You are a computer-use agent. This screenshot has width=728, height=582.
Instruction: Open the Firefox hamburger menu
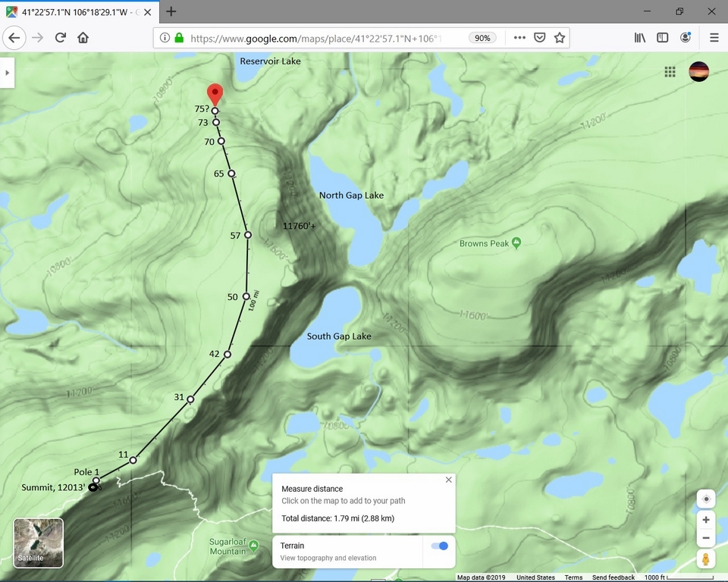714,38
